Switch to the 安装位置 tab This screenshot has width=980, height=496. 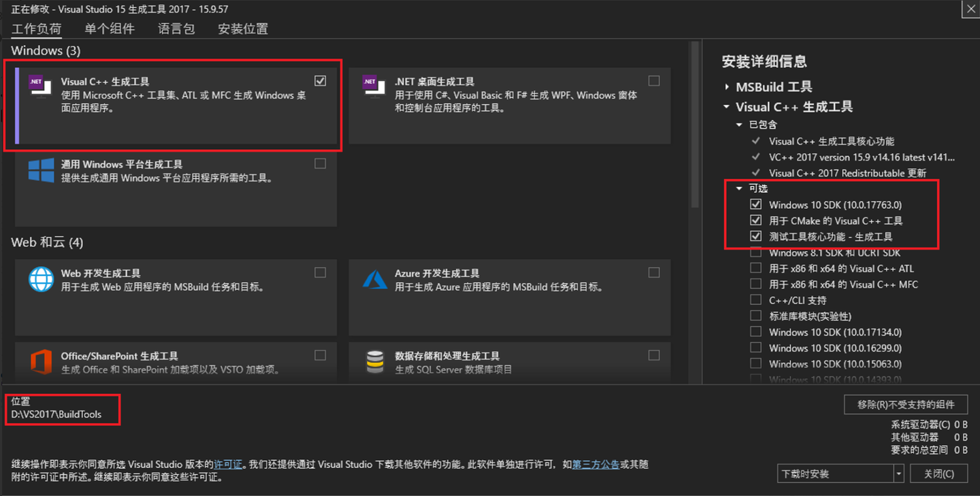click(243, 29)
